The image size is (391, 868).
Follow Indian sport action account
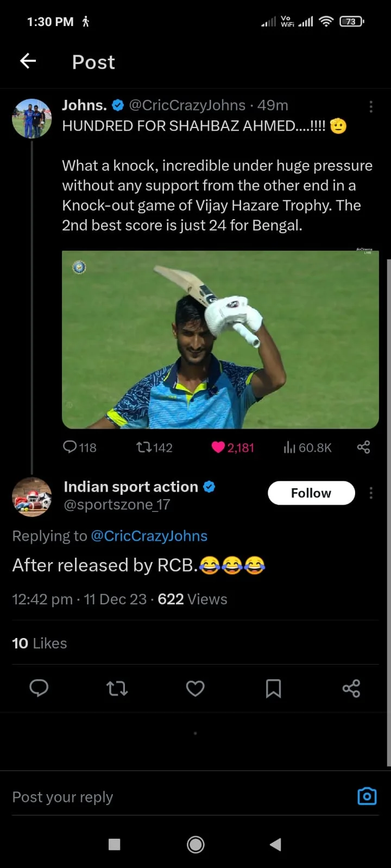pyautogui.click(x=311, y=493)
